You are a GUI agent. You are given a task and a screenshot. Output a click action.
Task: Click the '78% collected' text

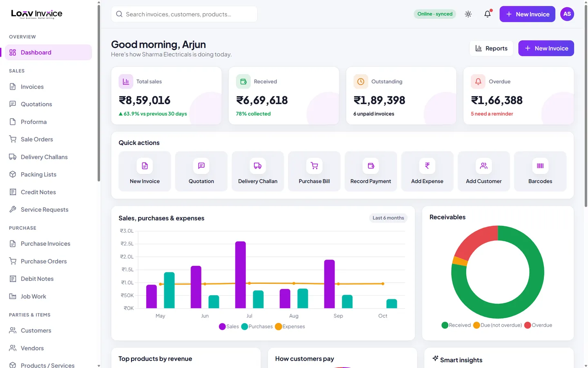point(253,114)
